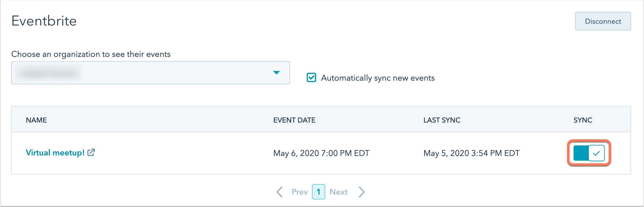Uncheck Automatically sync new events checkbox
Image resolution: width=644 pixels, height=207 pixels.
(x=311, y=78)
